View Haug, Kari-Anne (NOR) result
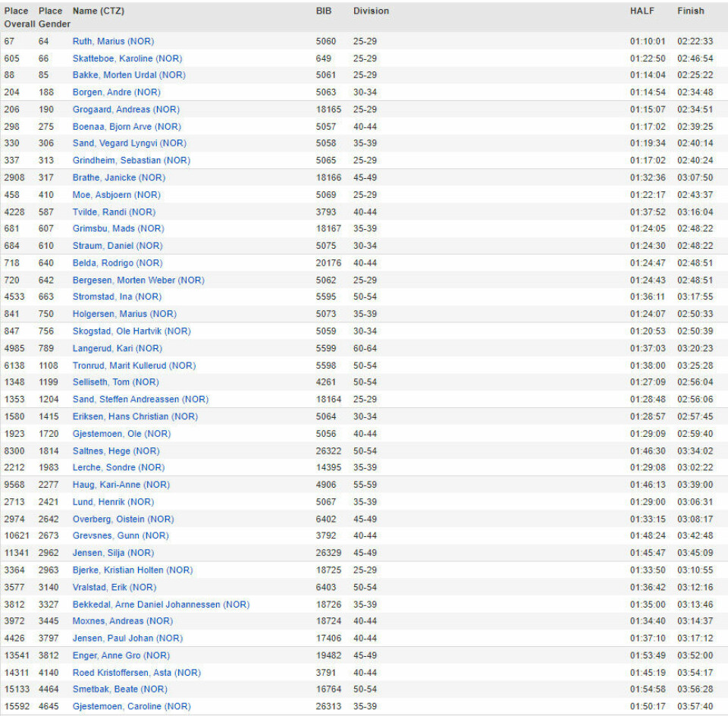 coord(121,485)
